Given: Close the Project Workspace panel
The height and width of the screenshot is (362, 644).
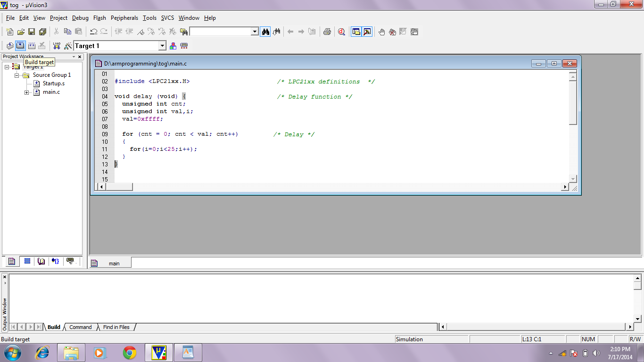Looking at the screenshot, I should [x=80, y=57].
